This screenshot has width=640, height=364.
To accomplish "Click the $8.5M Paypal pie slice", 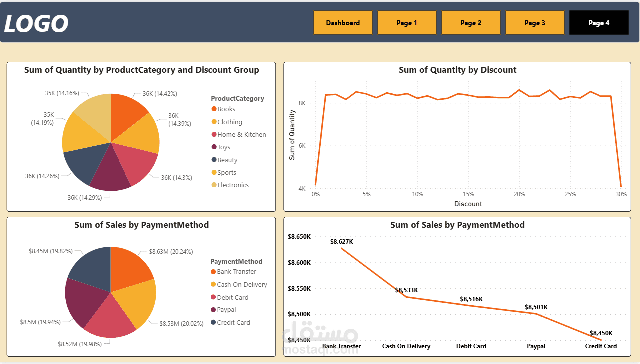I will pos(83,301).
